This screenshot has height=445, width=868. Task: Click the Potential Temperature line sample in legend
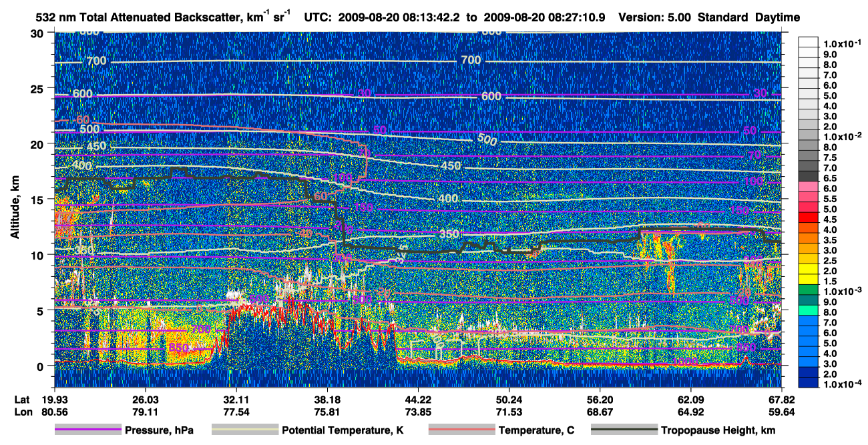(245, 430)
